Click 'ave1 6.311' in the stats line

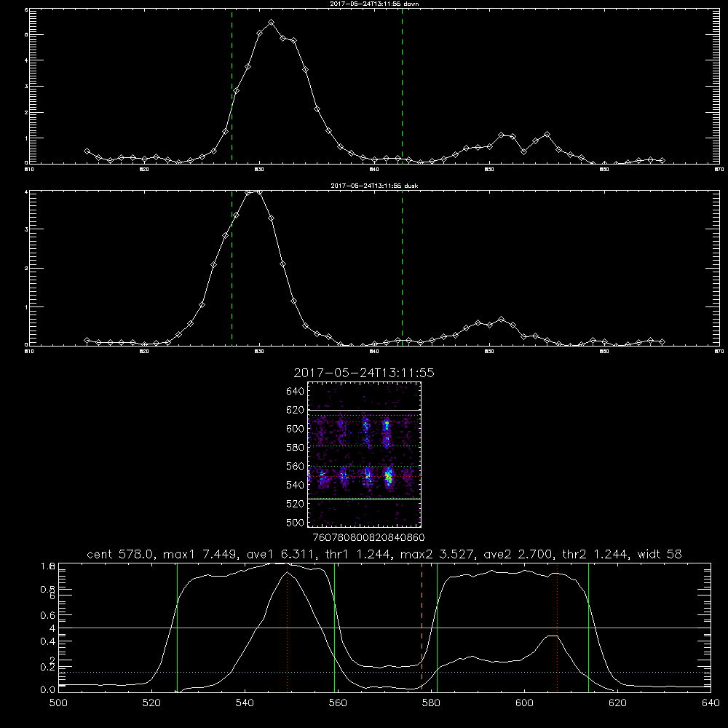pyautogui.click(x=281, y=554)
